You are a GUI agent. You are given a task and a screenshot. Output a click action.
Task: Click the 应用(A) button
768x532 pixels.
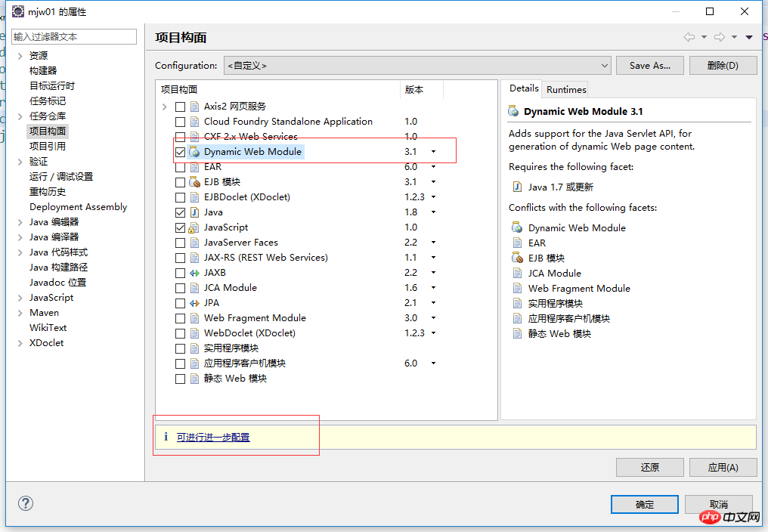(723, 467)
